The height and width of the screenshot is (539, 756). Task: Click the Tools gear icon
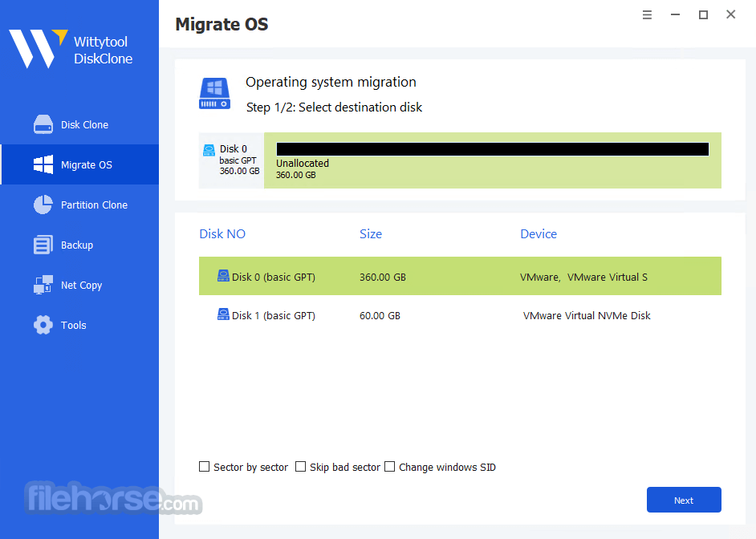[43, 325]
